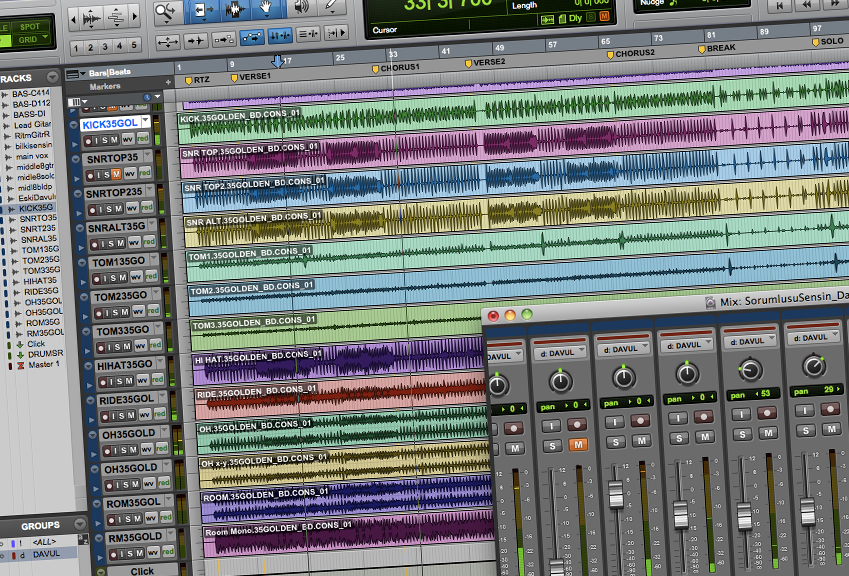Open the Tracks list pop-up menu
The height and width of the screenshot is (576, 849).
(53, 76)
